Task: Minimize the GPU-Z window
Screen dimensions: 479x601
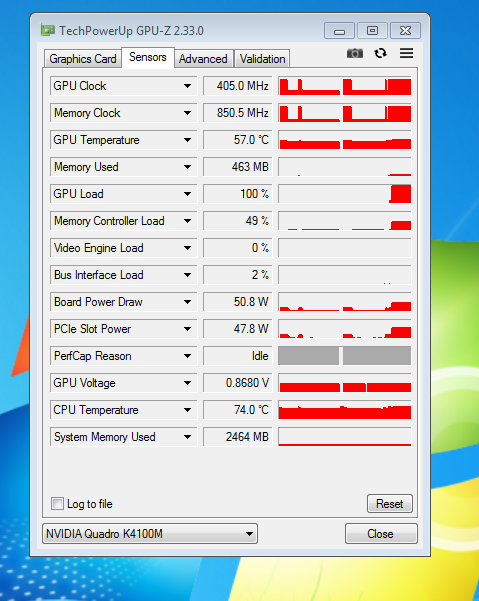Action: click(x=339, y=31)
